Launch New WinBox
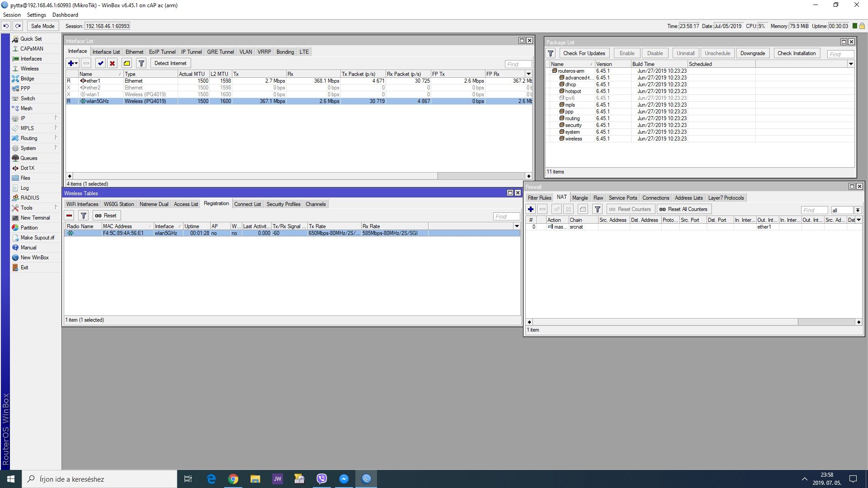Image resolution: width=868 pixels, height=488 pixels. coord(34,258)
